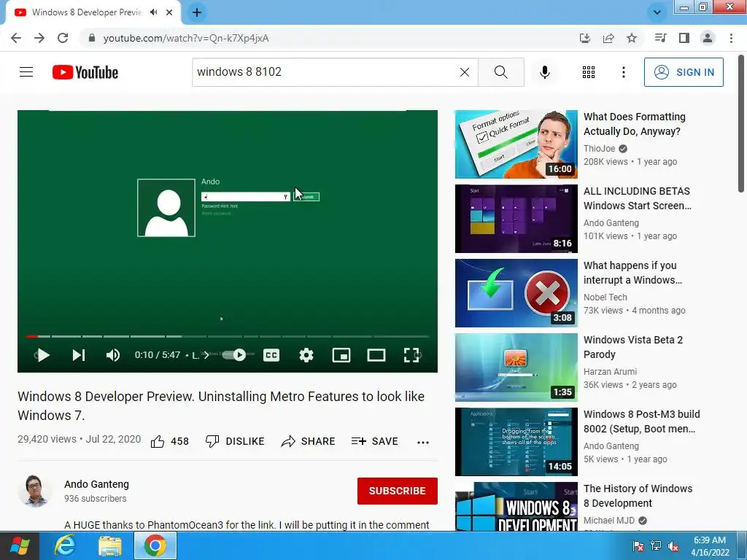Screen dimensions: 747x560
Task: Open The History of Windows 8 Development
Action: coord(638,496)
